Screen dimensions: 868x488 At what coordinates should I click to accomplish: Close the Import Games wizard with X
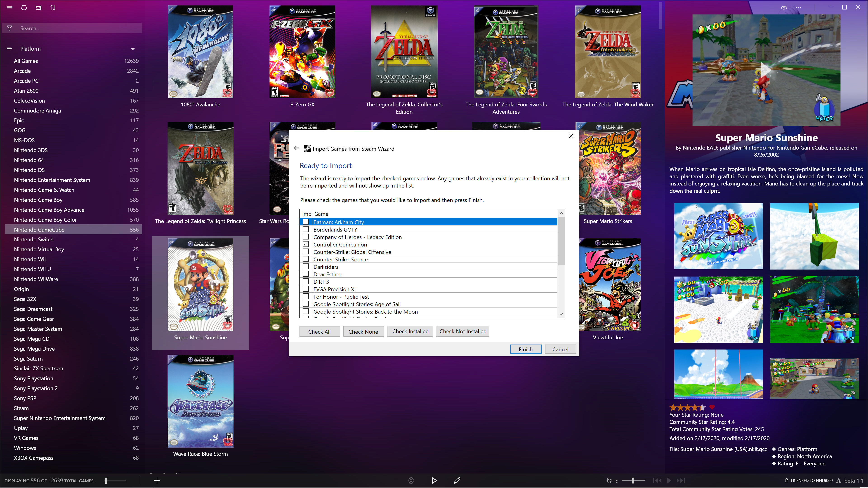pos(571,136)
